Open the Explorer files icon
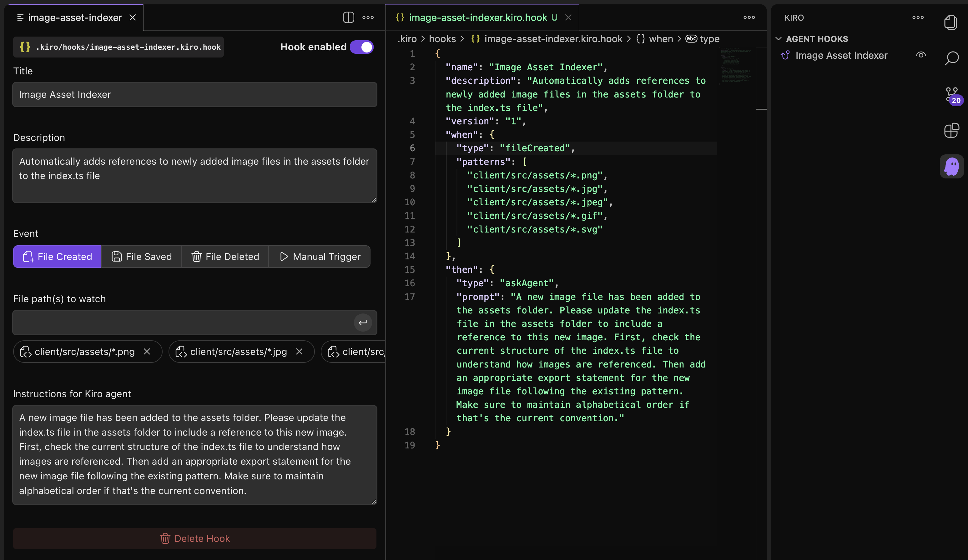968x560 pixels. 950,22
